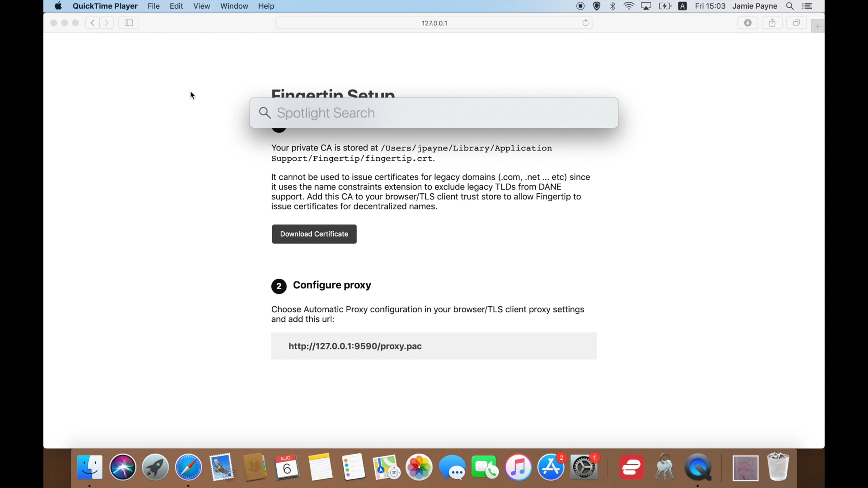Open the shield status menu icon
868x488 pixels.
click(x=597, y=6)
